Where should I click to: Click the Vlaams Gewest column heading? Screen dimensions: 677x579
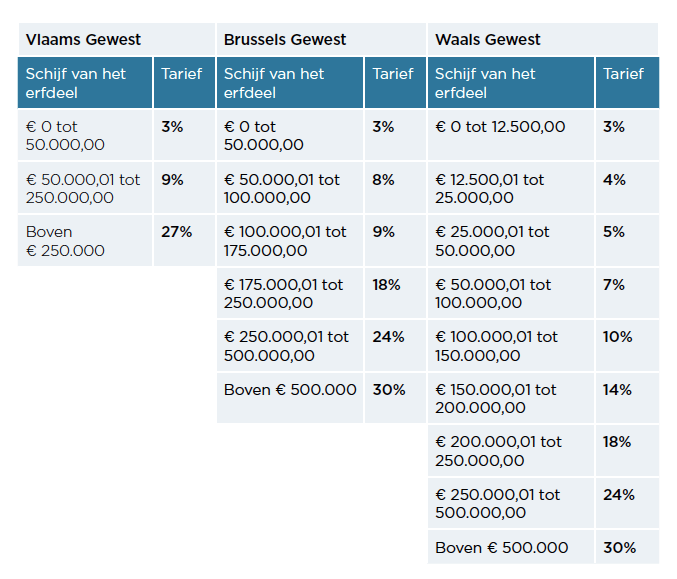point(84,40)
